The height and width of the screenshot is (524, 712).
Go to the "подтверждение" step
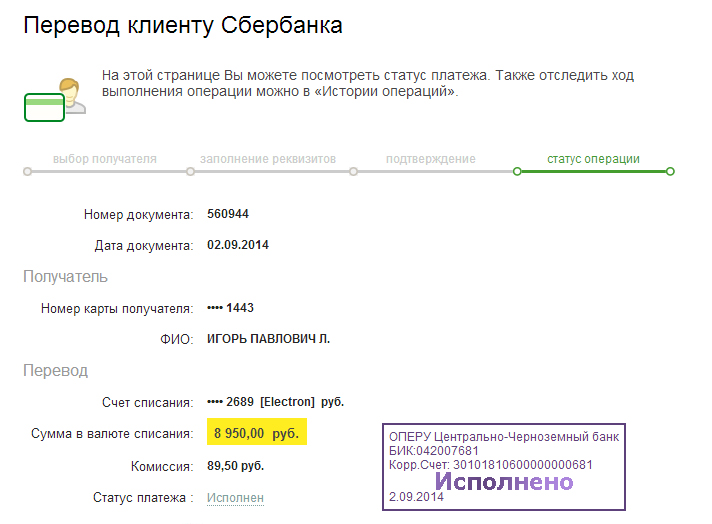430,159
